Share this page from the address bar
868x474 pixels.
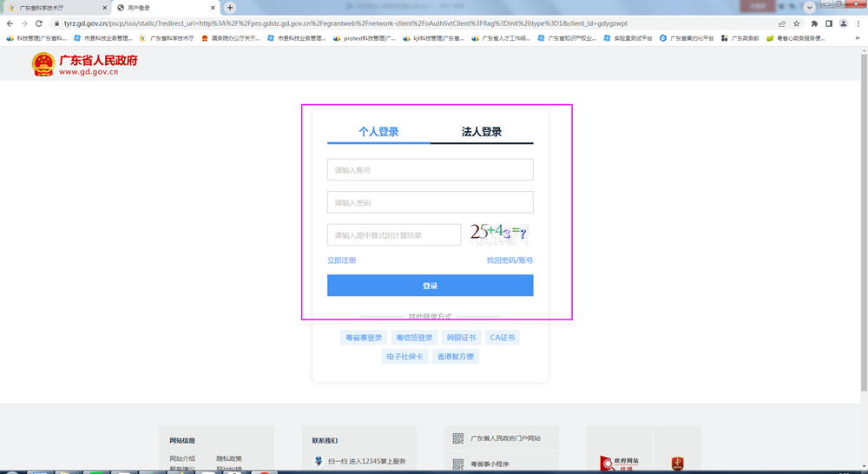click(x=782, y=23)
